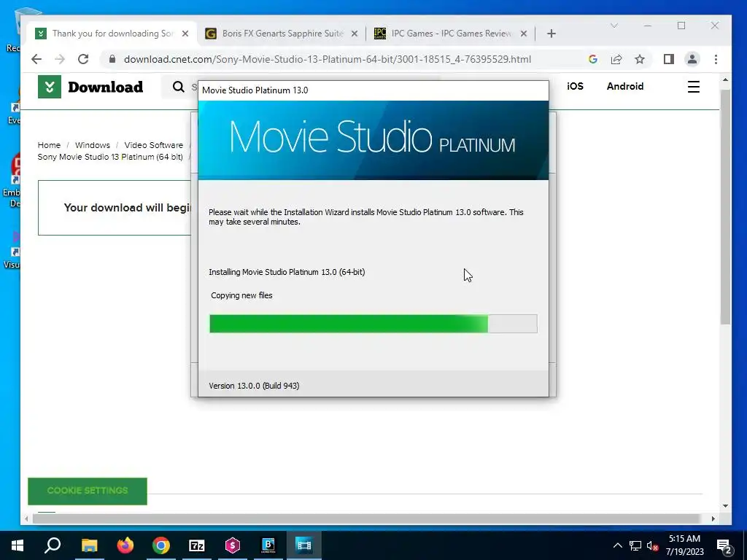Viewport: 747px width, 560px height.
Task: Click the muted volume tray icon
Action: (x=653, y=545)
